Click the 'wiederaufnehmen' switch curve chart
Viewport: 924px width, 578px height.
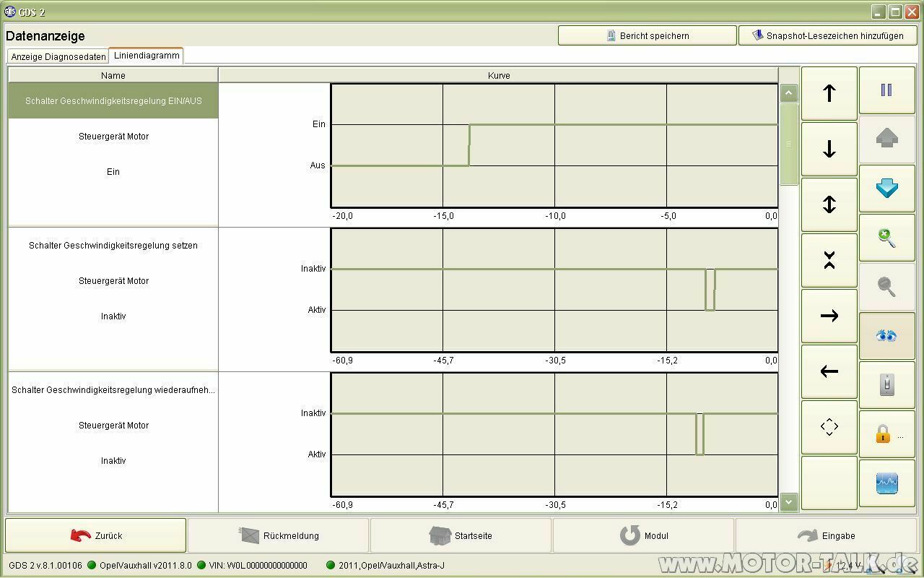pos(554,434)
